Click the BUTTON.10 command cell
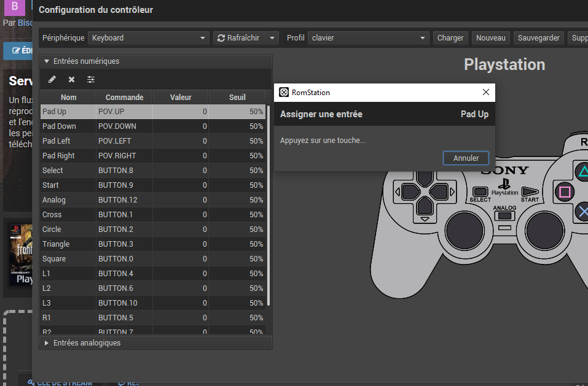This screenshot has height=386, width=588. click(x=125, y=303)
